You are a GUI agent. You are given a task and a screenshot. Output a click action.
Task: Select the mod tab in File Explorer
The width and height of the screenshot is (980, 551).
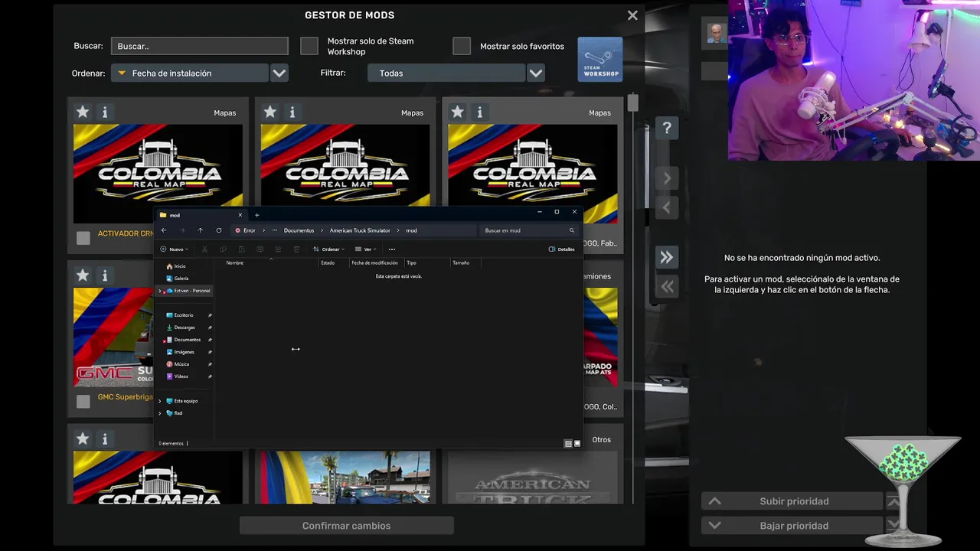201,215
